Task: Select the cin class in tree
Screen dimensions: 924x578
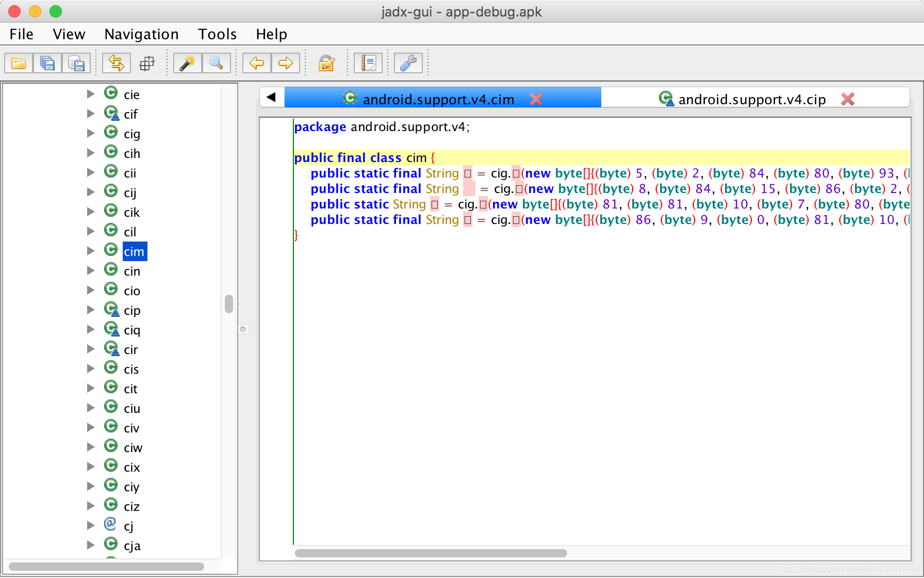Action: click(x=132, y=271)
